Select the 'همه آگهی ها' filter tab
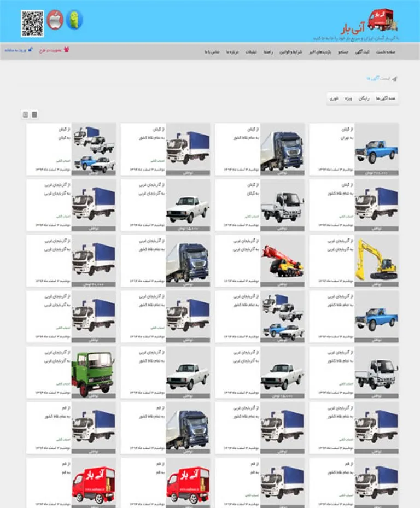420x508 pixels. [386, 98]
